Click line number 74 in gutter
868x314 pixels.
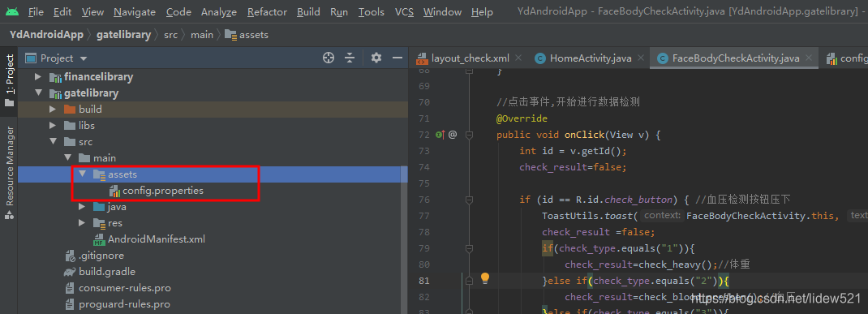(x=424, y=167)
